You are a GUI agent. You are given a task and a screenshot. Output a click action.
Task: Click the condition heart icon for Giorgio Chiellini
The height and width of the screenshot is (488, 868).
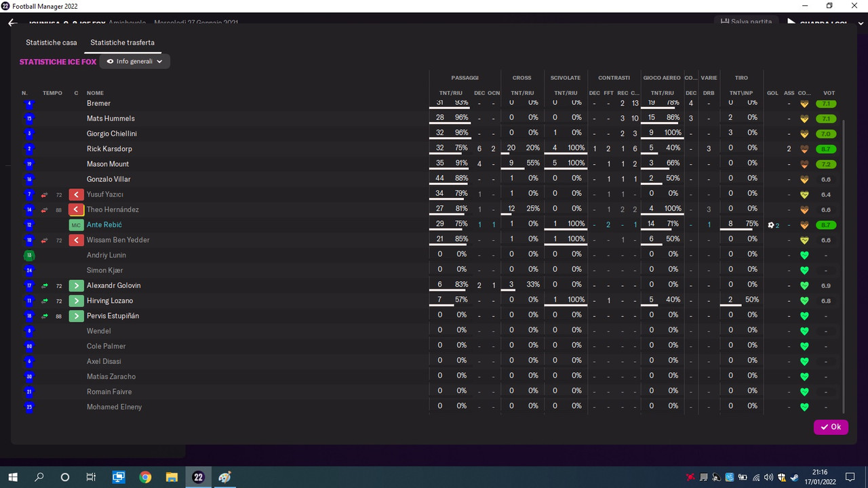(805, 134)
